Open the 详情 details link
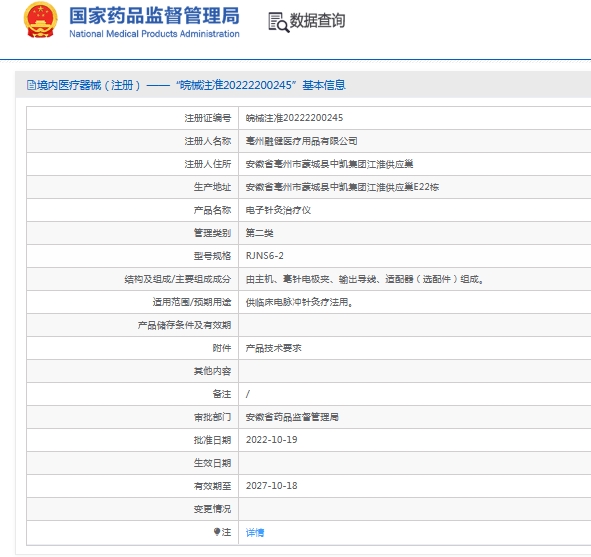 coord(255,533)
